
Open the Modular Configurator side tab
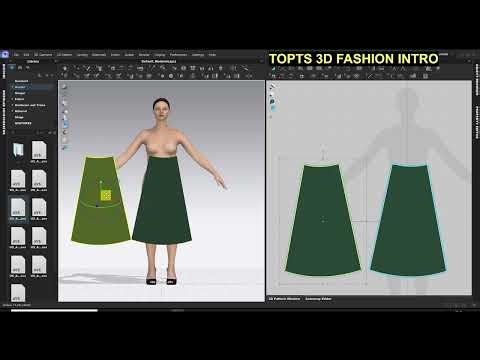[x=4, y=112]
